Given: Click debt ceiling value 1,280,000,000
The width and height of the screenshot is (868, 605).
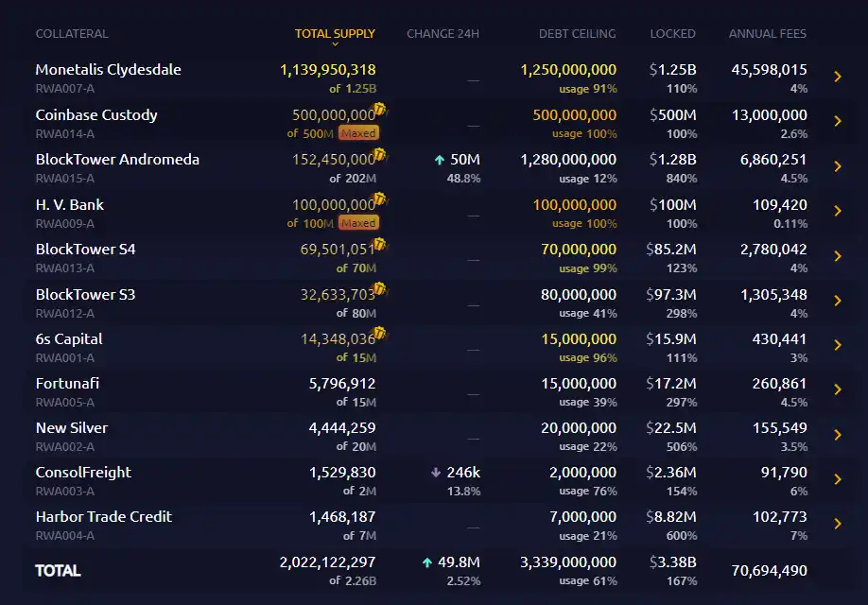Looking at the screenshot, I should tap(568, 160).
